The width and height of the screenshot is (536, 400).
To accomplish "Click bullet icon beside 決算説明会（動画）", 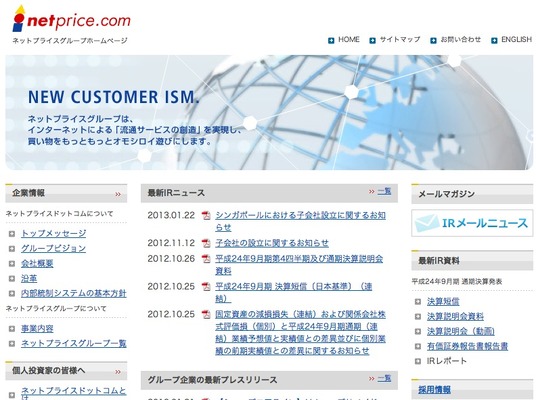I will coord(417,332).
